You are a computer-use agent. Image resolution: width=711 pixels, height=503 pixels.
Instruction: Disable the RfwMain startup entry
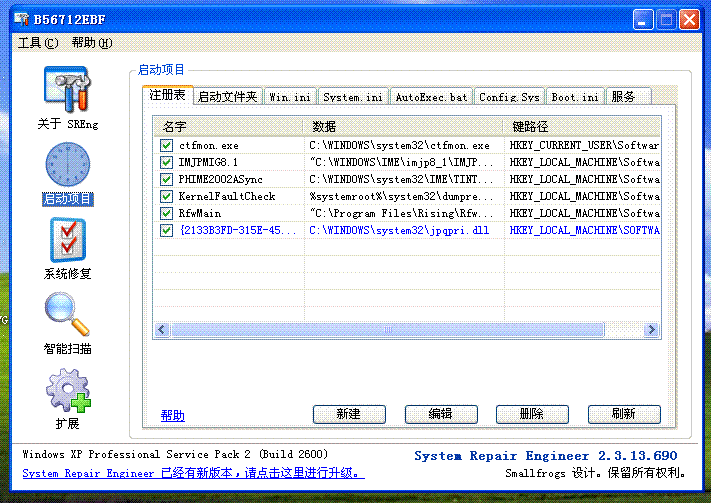click(167, 214)
